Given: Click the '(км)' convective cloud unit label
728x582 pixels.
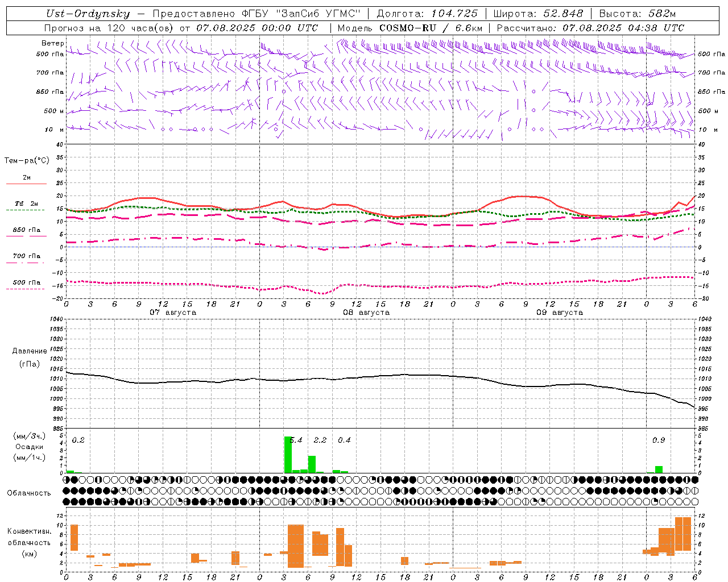Looking at the screenshot, I should pos(30,554).
